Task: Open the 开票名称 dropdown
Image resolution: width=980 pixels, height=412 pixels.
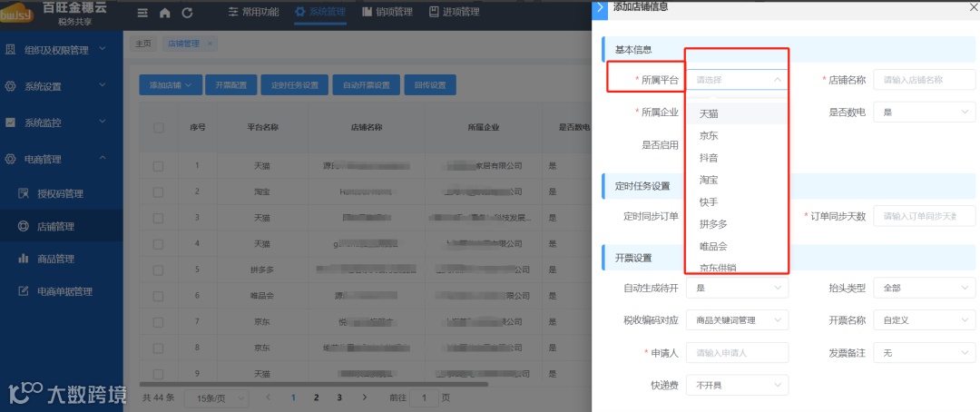Action: point(924,320)
